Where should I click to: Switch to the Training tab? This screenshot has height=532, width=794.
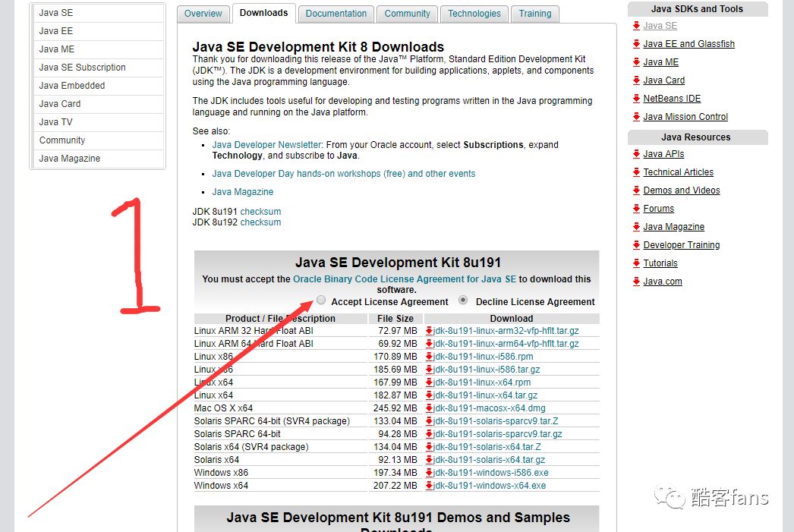tap(535, 14)
